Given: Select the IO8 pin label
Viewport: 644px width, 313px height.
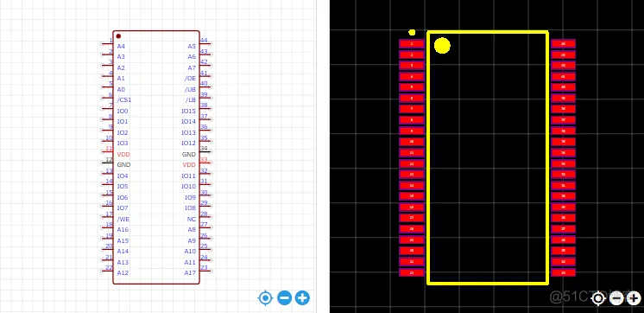Looking at the screenshot, I should (x=190, y=208).
